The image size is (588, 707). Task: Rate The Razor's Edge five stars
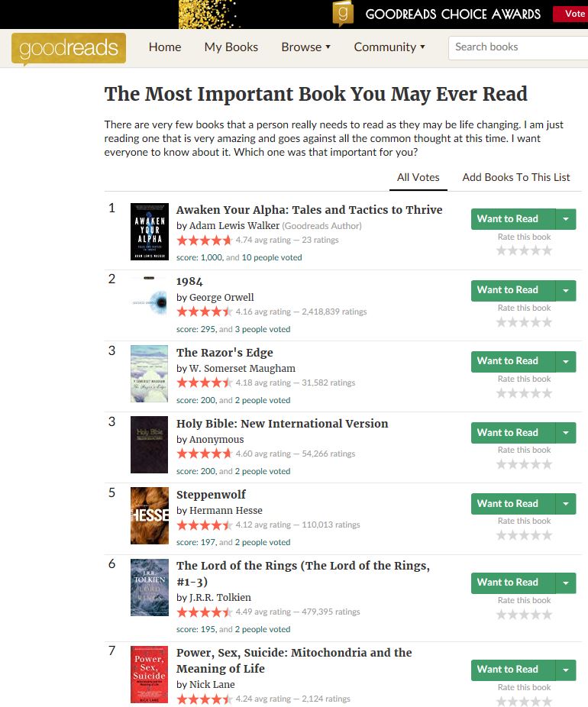547,393
